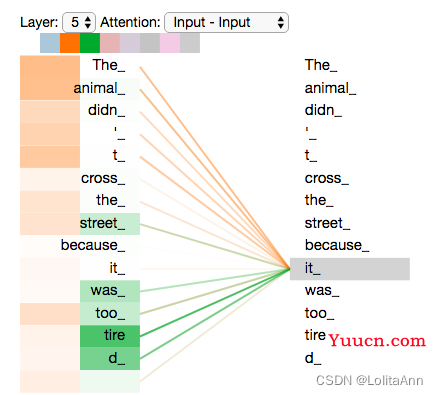The width and height of the screenshot is (438, 395).
Task: Select the left tire token highlighted green
Action: (110, 336)
